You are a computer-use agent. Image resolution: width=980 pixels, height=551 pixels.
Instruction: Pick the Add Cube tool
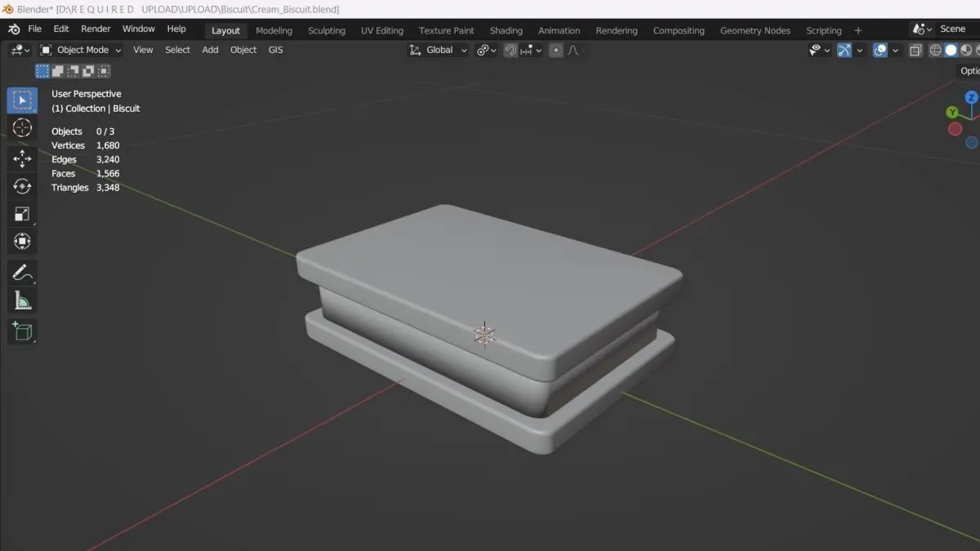click(22, 331)
